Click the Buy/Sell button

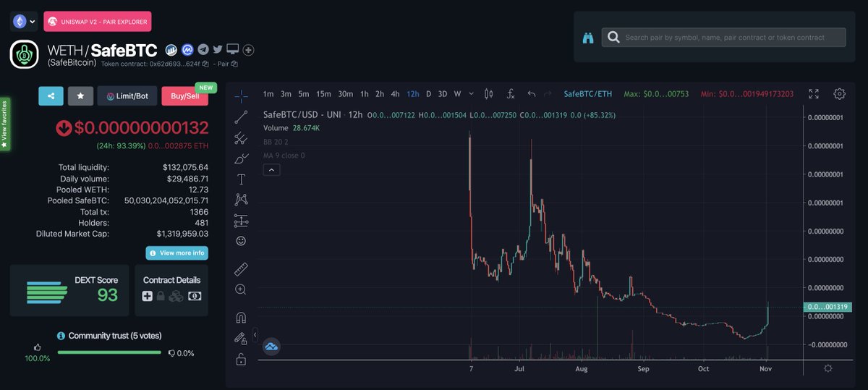[184, 96]
